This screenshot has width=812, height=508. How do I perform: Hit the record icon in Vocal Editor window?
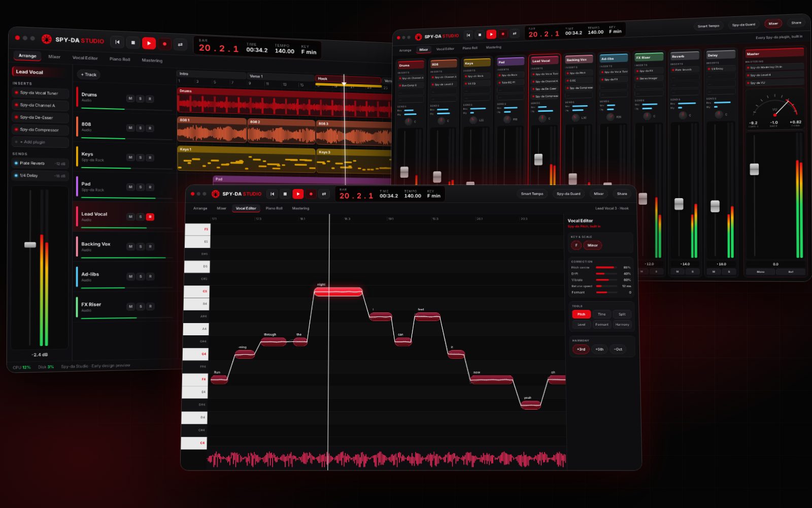[311, 194]
